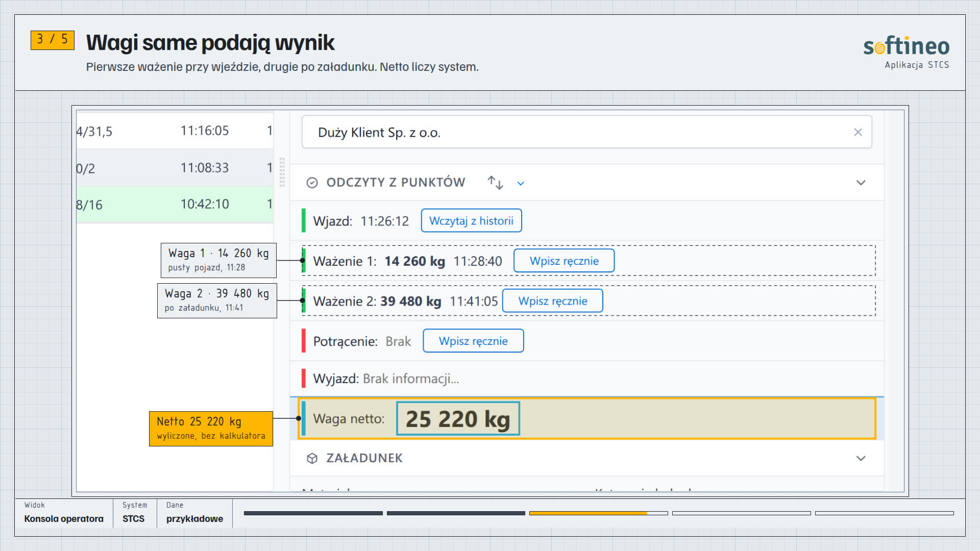The height and width of the screenshot is (551, 980).
Task: Expand the ZAŁADUNEK section chevron
Action: [x=861, y=458]
